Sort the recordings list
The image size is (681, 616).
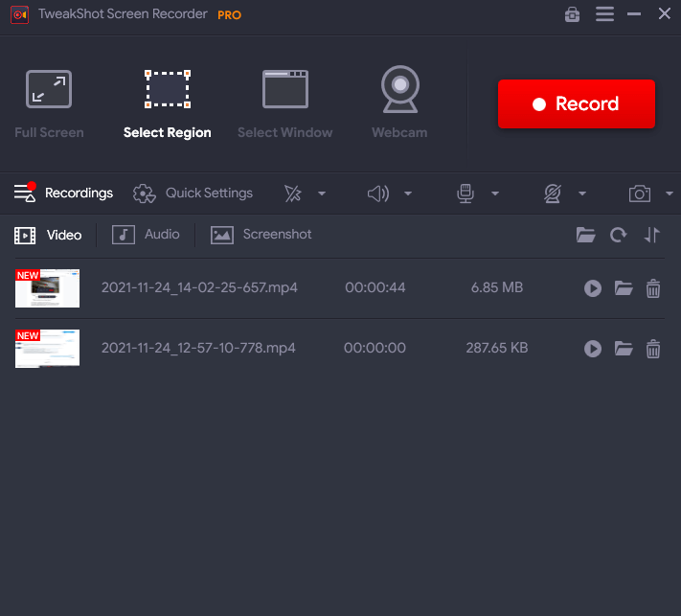click(x=651, y=235)
